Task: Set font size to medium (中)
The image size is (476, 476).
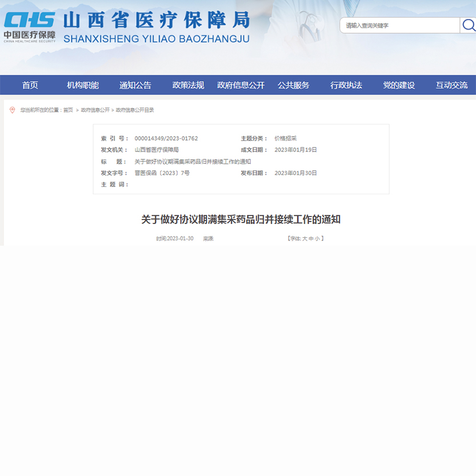Action: click(x=311, y=238)
